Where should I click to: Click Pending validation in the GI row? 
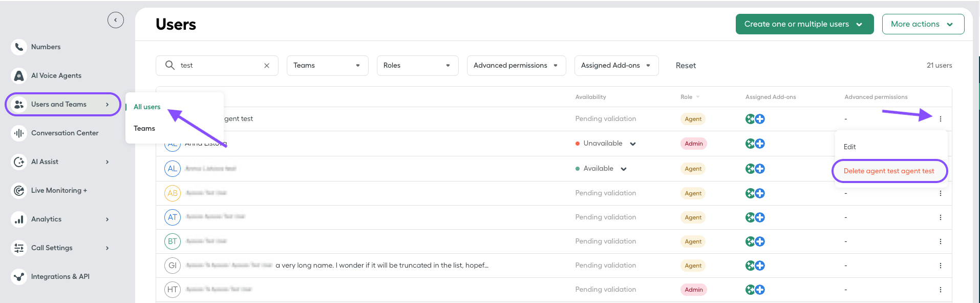tap(606, 266)
